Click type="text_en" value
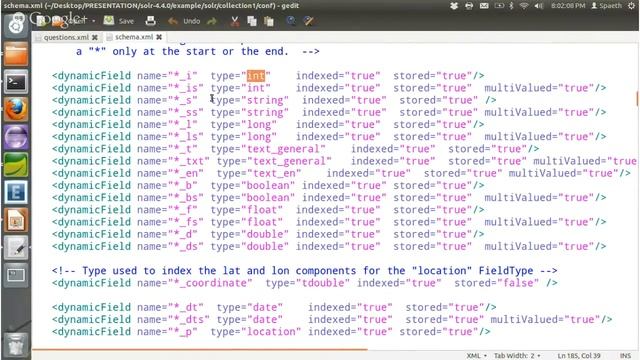The height and width of the screenshot is (360, 640). click(x=259, y=173)
